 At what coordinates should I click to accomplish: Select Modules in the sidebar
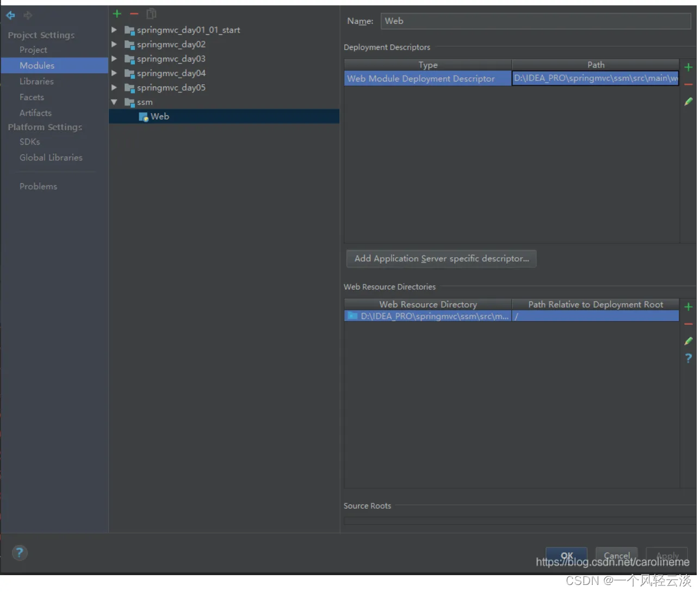pyautogui.click(x=54, y=65)
